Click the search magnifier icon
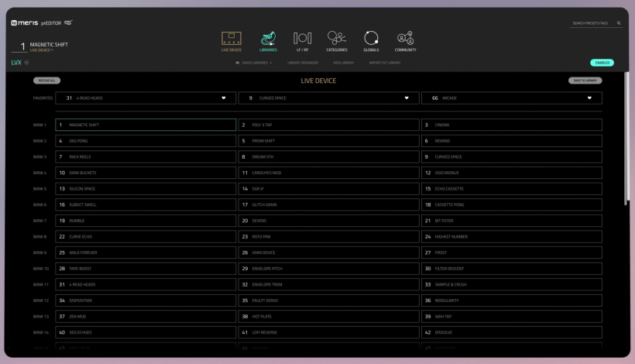The image size is (635, 364). (x=619, y=23)
